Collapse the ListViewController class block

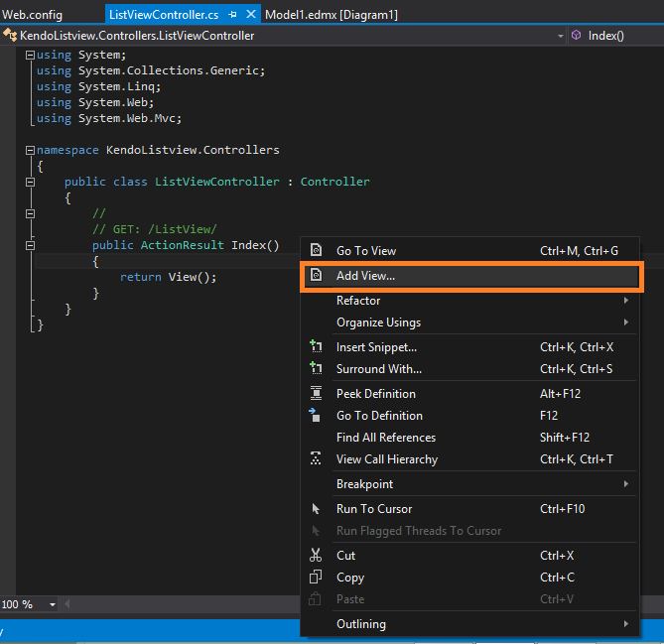tap(30, 183)
